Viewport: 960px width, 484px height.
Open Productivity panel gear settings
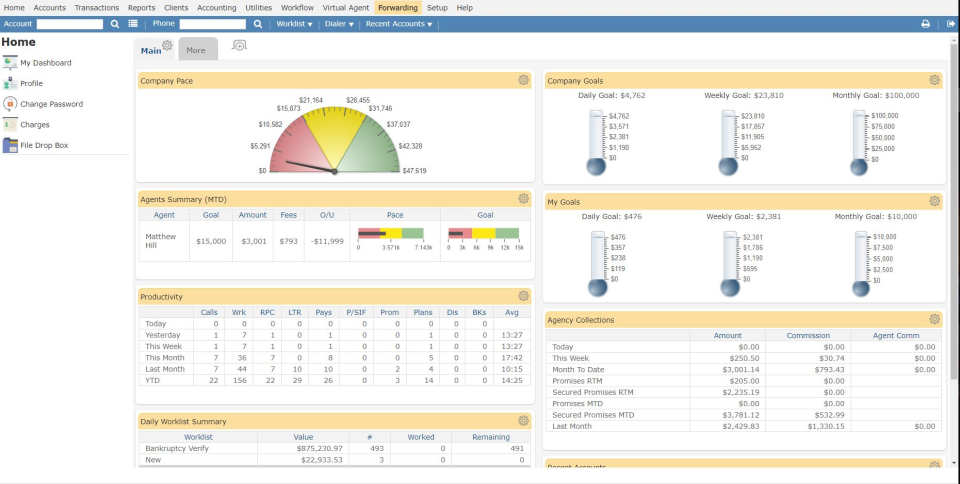pos(523,296)
